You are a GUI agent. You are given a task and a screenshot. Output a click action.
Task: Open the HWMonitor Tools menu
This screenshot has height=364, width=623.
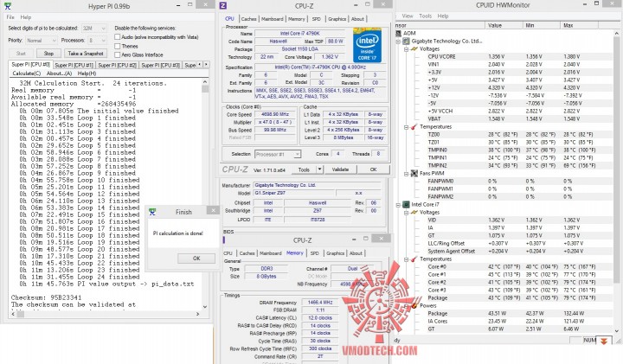tap(425, 16)
